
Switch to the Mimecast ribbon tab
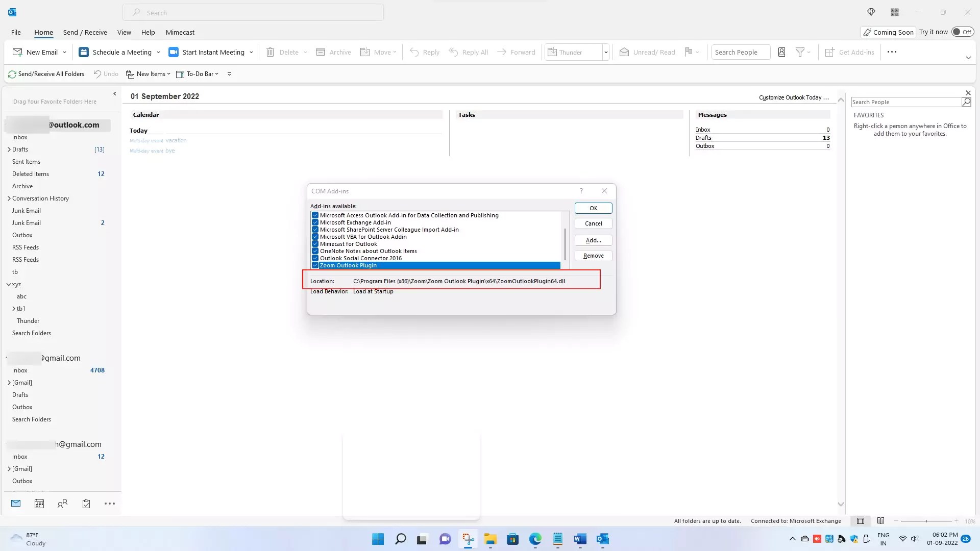(180, 32)
